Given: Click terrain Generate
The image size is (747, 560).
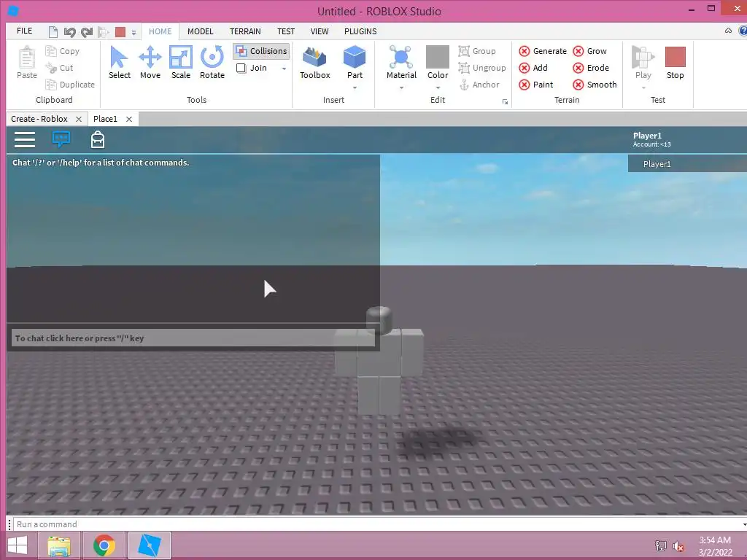Looking at the screenshot, I should tap(543, 51).
